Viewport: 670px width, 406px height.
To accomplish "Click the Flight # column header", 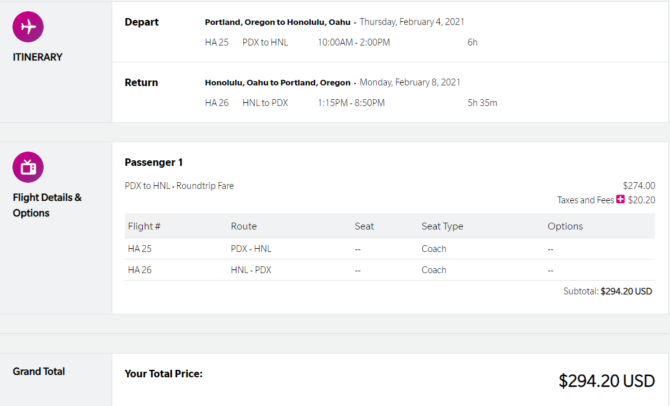I will coord(144,226).
